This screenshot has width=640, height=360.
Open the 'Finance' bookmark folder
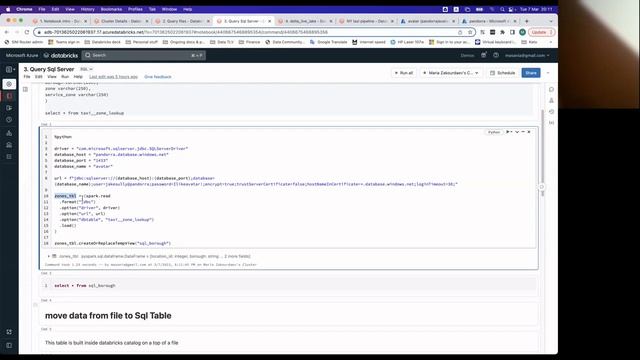[x=249, y=42]
